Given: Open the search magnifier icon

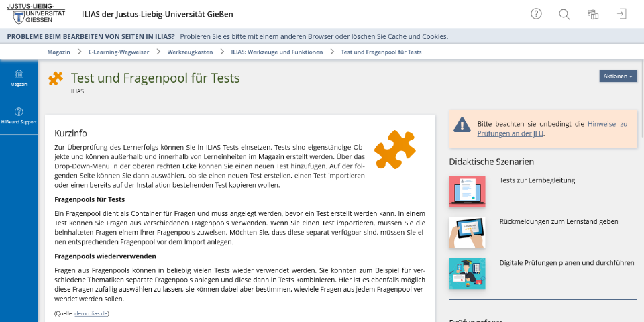Looking at the screenshot, I should coord(564,14).
